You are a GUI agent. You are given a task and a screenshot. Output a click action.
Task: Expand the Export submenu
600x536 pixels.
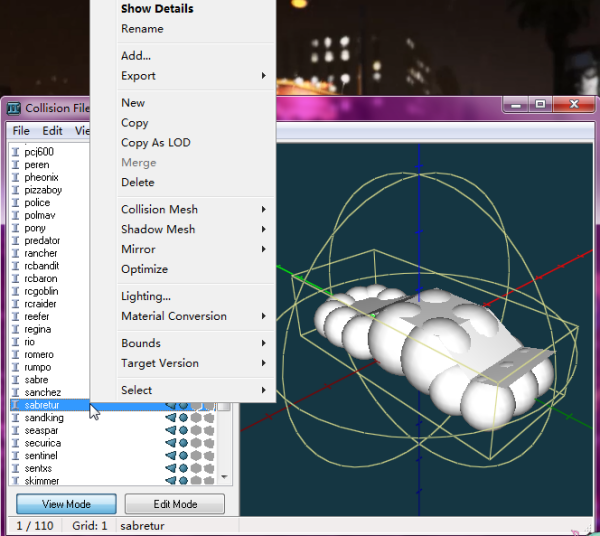tap(196, 76)
